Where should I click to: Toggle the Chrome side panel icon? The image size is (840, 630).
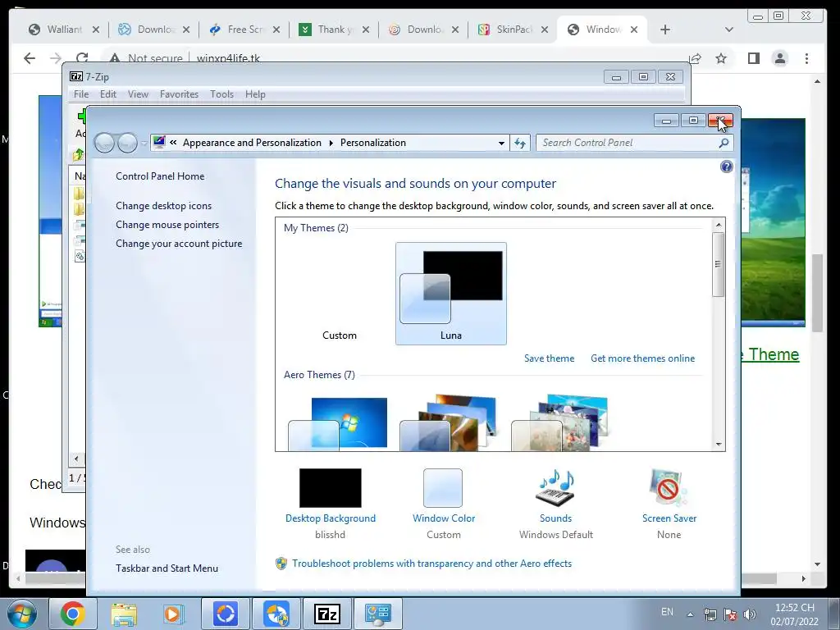click(753, 58)
